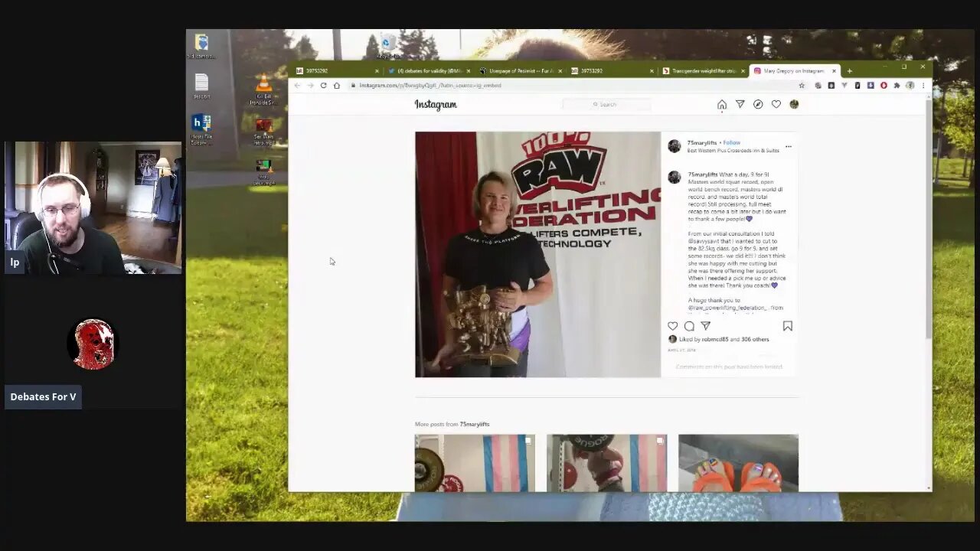Close the Transgender weightlifter tab
The height and width of the screenshot is (551, 980).
point(743,71)
